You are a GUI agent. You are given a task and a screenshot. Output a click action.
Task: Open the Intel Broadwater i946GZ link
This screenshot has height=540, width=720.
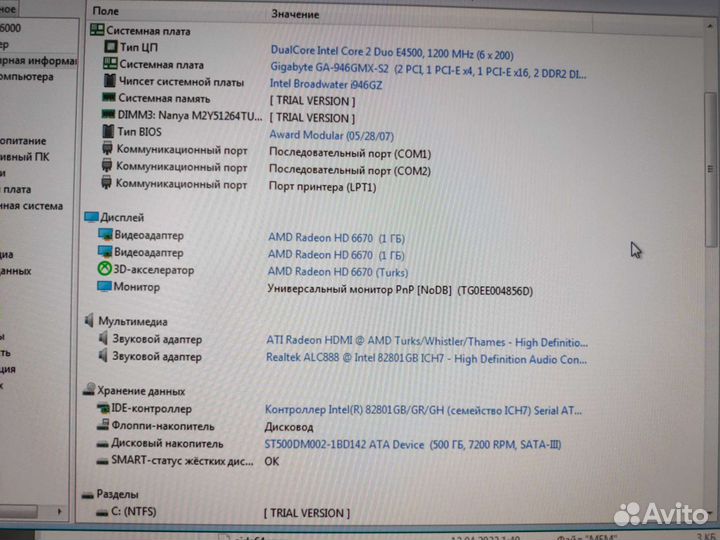click(326, 84)
